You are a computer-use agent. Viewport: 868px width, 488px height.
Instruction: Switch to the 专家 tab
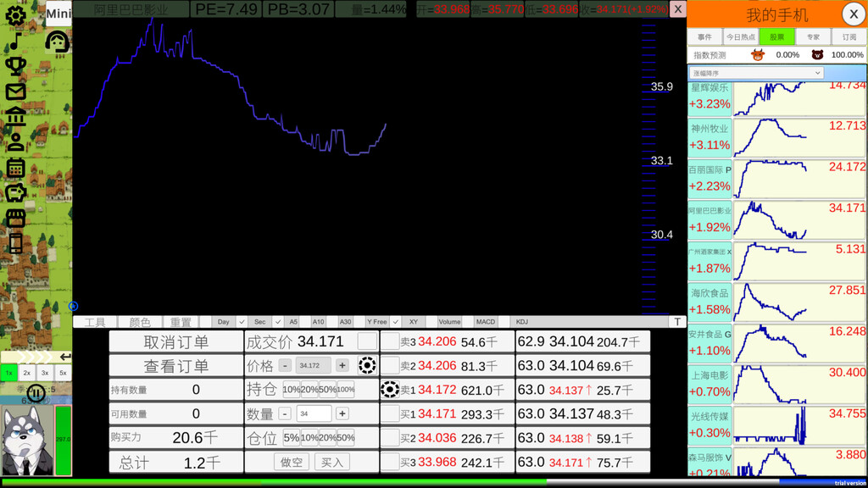tap(813, 37)
